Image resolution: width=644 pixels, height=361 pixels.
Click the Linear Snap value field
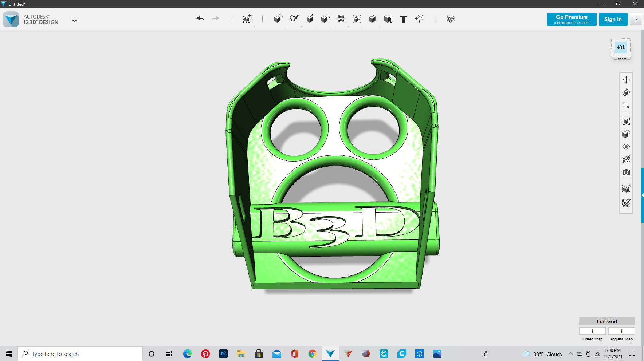(x=592, y=331)
